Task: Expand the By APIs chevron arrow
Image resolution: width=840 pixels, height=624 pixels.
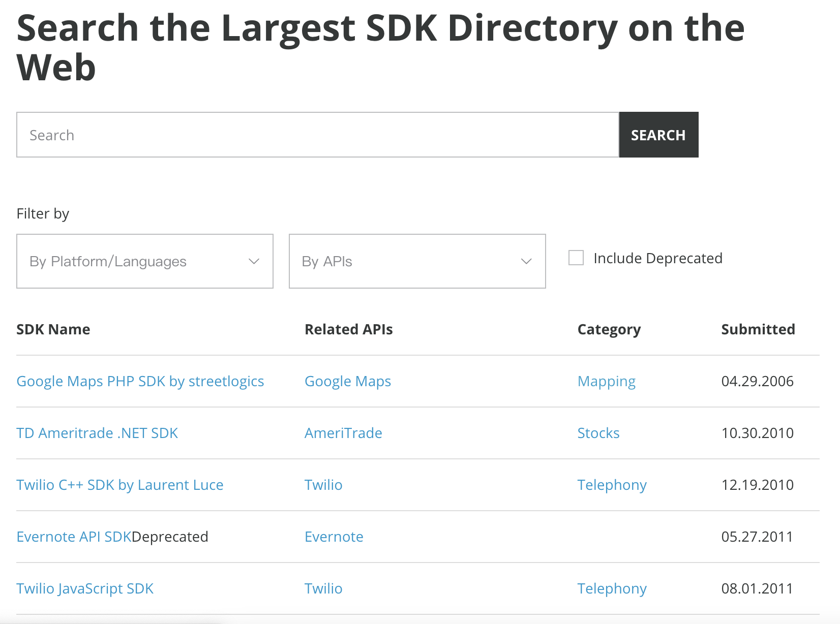Action: (x=526, y=261)
